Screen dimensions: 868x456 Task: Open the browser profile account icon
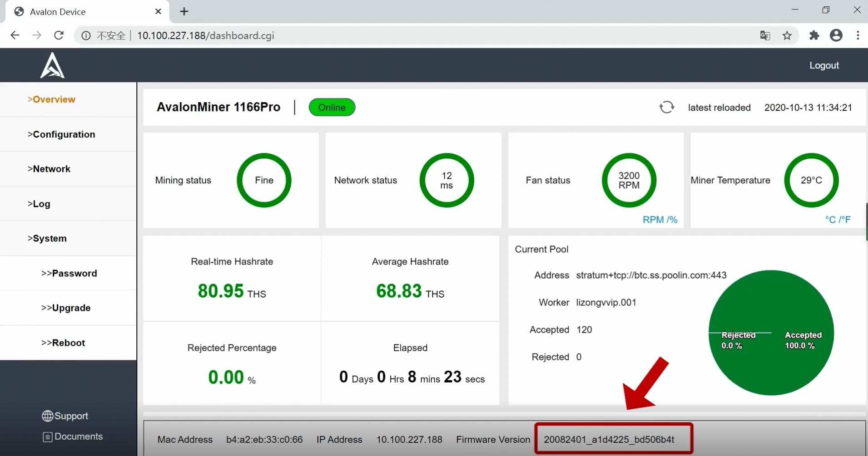836,35
